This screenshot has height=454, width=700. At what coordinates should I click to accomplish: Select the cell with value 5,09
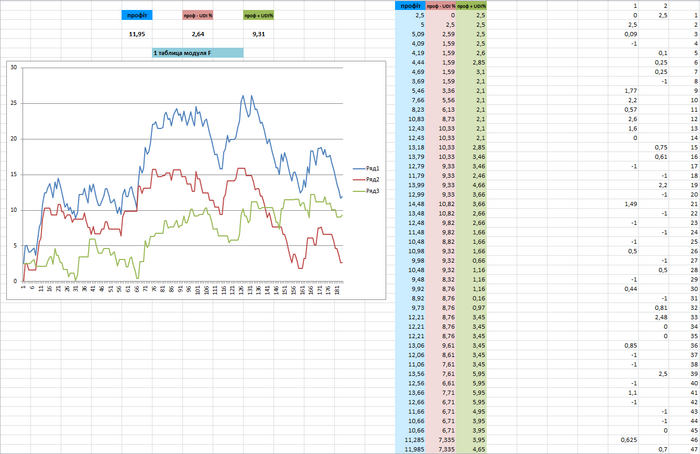pos(410,34)
